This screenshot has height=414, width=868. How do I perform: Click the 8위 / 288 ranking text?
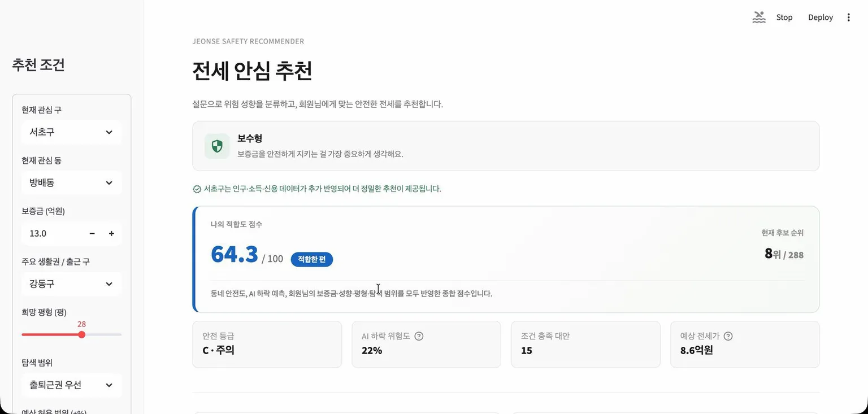pyautogui.click(x=784, y=254)
